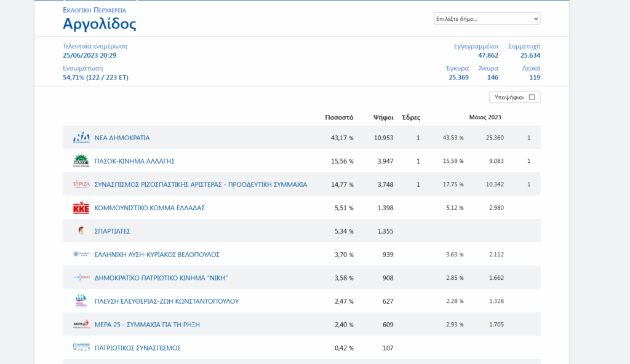Open the ΝΕΑ ΔΗΜΟΚΡΑΤΙΑ party link
This screenshot has width=630, height=364.
point(122,138)
